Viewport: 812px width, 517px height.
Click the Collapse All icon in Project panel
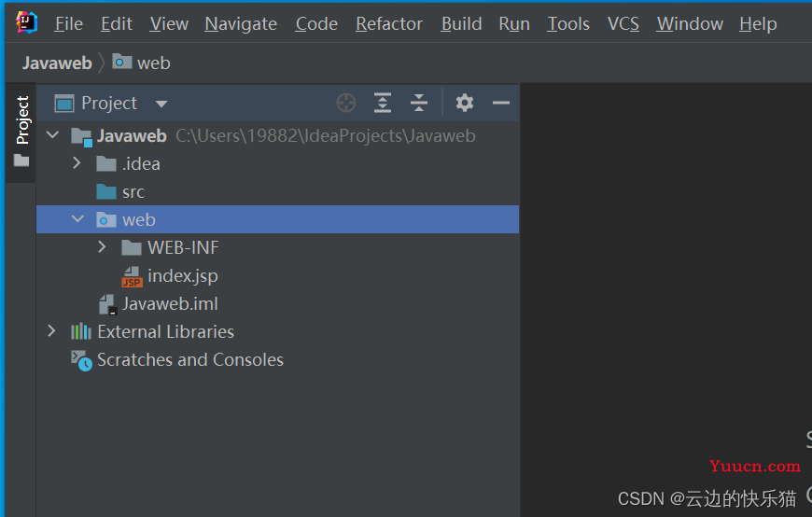[419, 103]
